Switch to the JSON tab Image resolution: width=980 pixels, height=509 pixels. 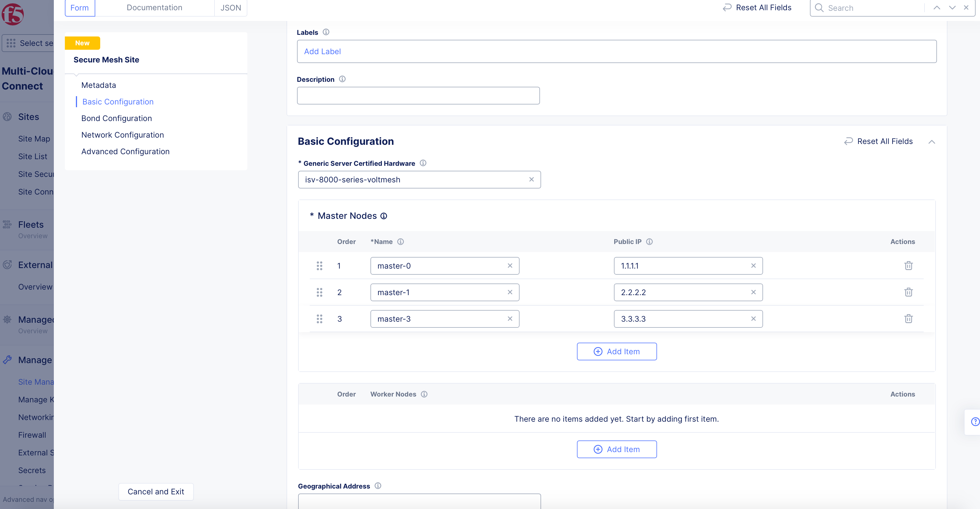(x=231, y=7)
